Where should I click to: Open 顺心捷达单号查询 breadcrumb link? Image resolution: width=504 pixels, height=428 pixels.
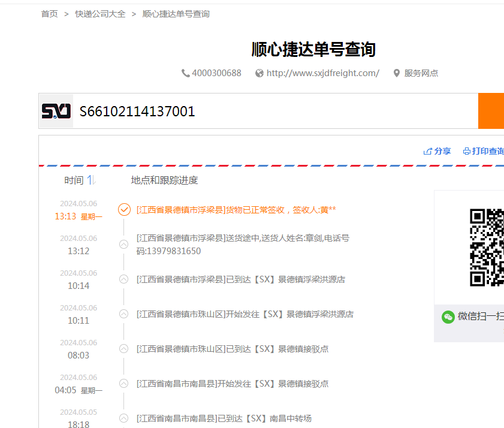point(176,14)
